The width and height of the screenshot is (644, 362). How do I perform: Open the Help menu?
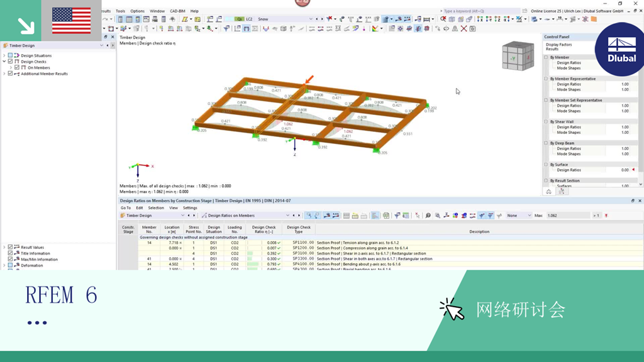click(194, 11)
